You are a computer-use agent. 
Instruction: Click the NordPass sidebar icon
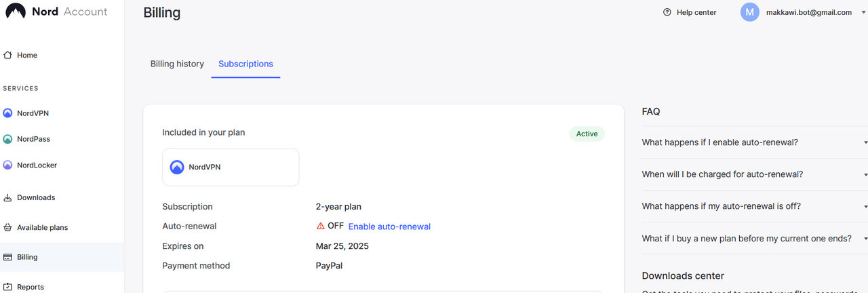click(x=8, y=139)
